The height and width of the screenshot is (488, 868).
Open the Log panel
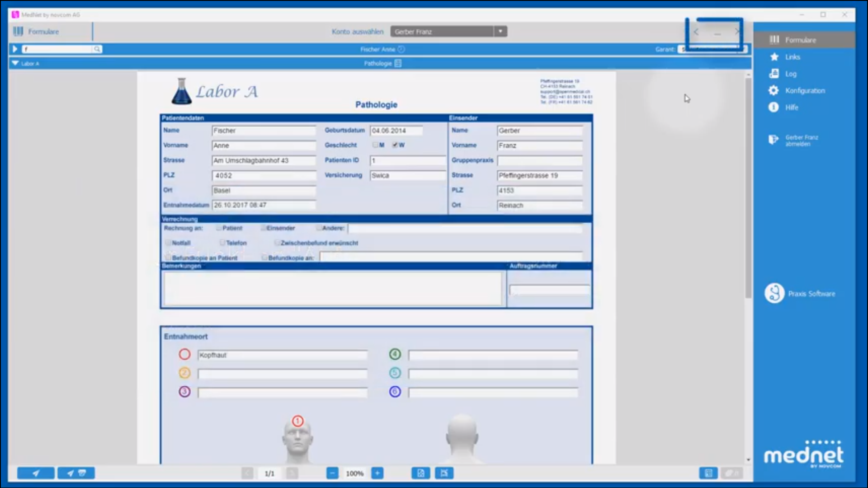pyautogui.click(x=790, y=74)
